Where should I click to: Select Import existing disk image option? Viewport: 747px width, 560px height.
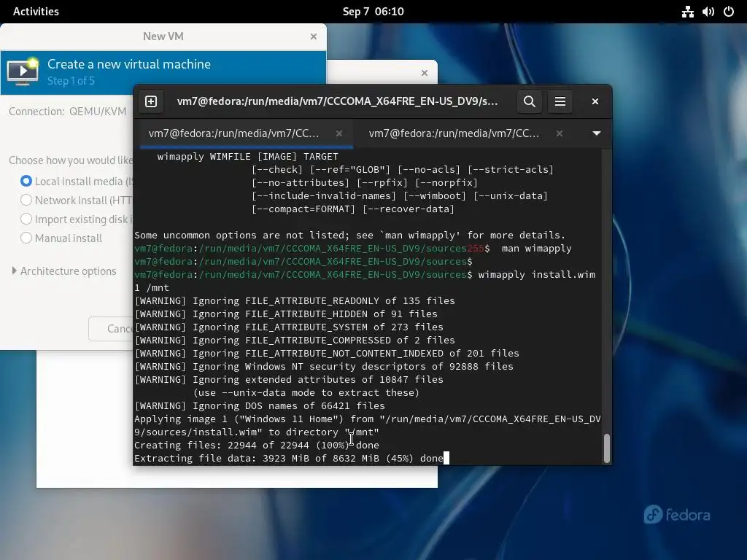click(x=26, y=219)
